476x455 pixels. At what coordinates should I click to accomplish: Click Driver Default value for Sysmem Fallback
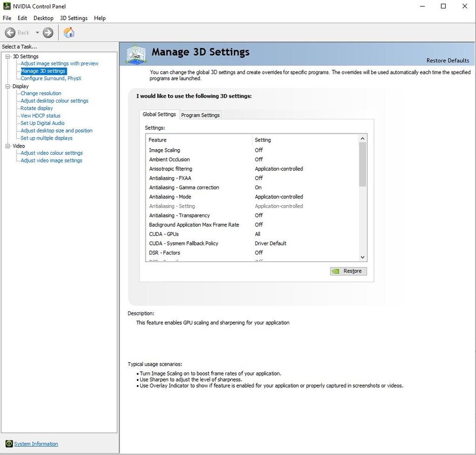[270, 243]
